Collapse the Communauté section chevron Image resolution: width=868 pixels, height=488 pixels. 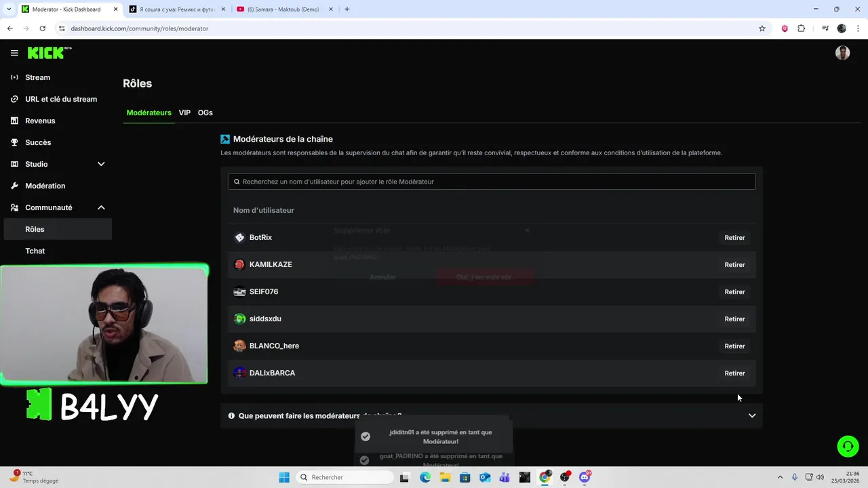[101, 207]
